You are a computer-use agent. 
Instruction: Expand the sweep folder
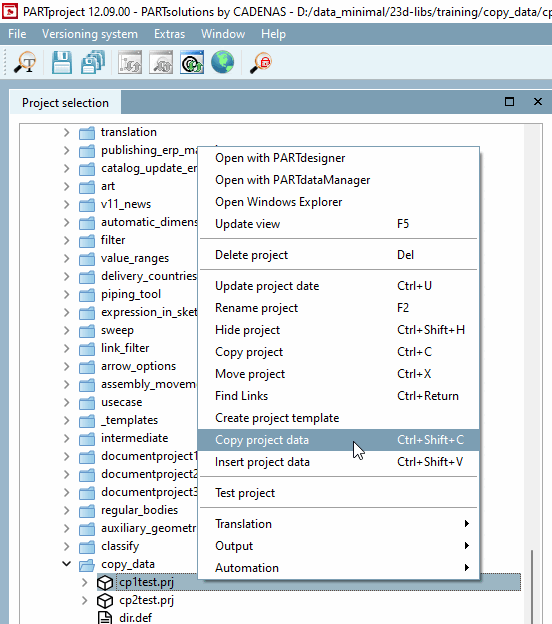[66, 330]
